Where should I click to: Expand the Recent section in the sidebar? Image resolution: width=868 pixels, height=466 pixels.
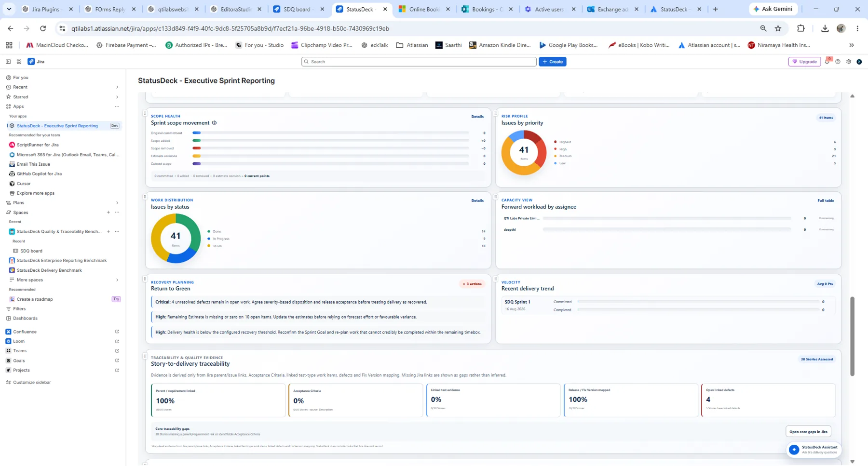point(117,87)
